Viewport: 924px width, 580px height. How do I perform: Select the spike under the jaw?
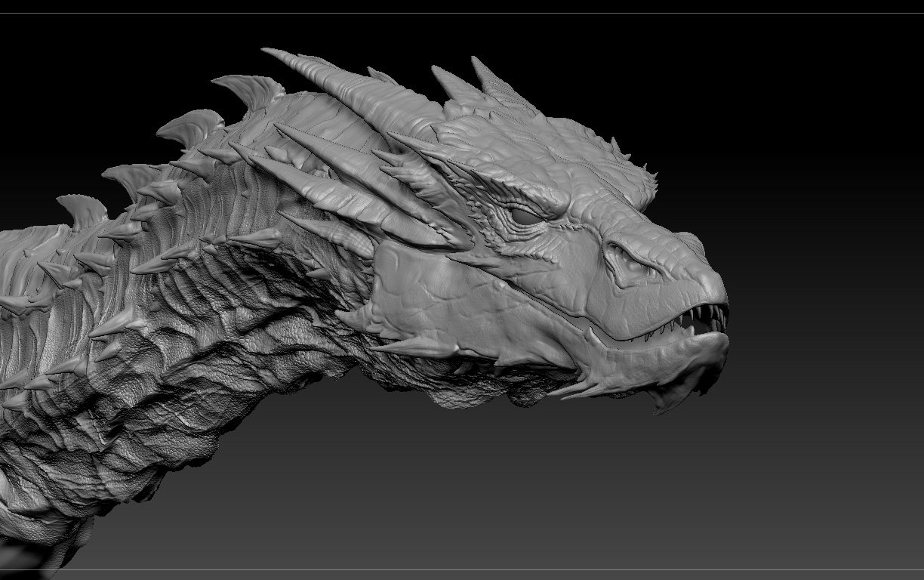tap(574, 390)
